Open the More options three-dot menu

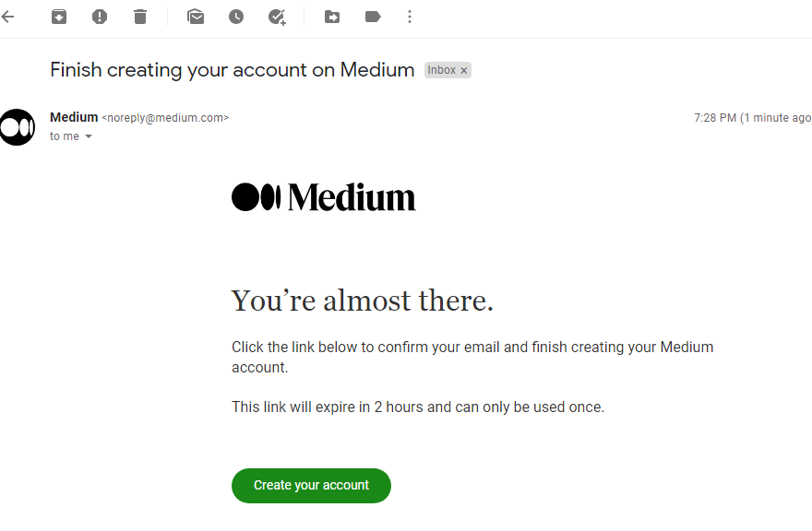click(410, 18)
